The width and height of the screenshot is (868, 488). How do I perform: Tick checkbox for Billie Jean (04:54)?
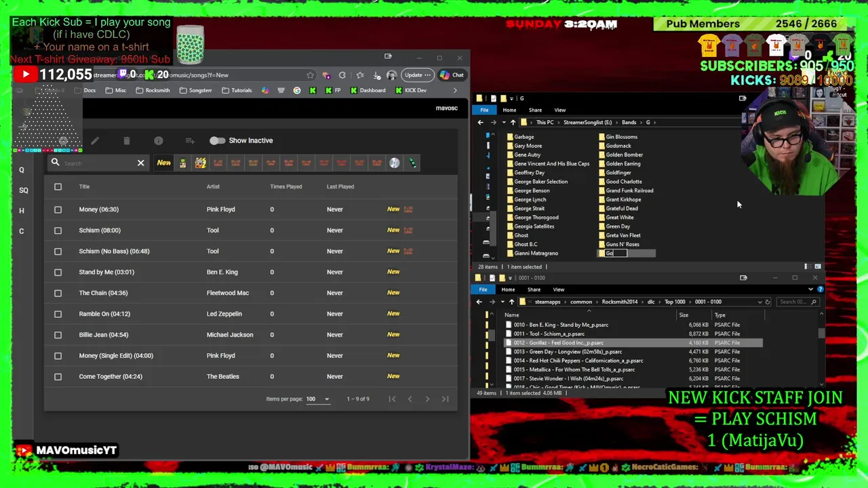[58, 335]
